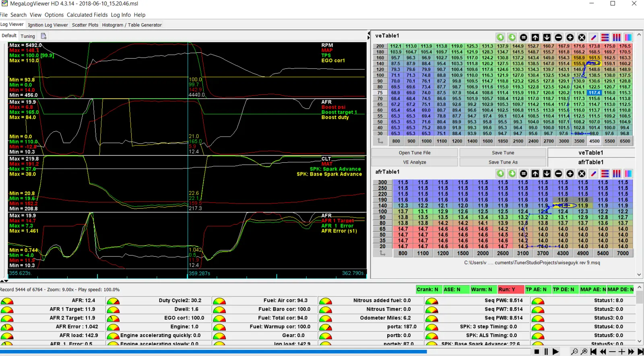Switch to the Ignition Log Viewer tab
Image resolution: width=644 pixels, height=356 pixels.
click(48, 25)
